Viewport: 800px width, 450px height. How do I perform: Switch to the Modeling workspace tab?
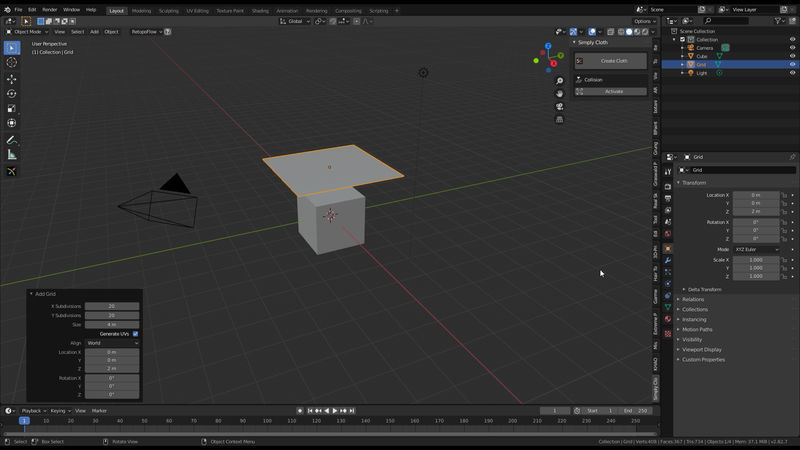pyautogui.click(x=141, y=11)
